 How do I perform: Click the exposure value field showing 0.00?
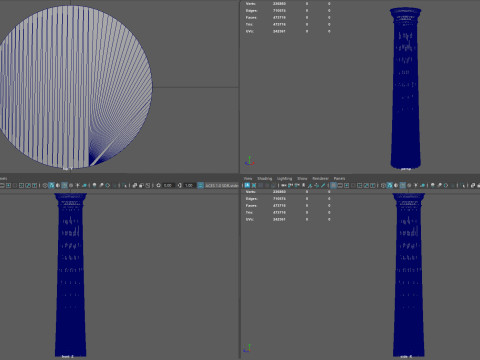pos(168,185)
